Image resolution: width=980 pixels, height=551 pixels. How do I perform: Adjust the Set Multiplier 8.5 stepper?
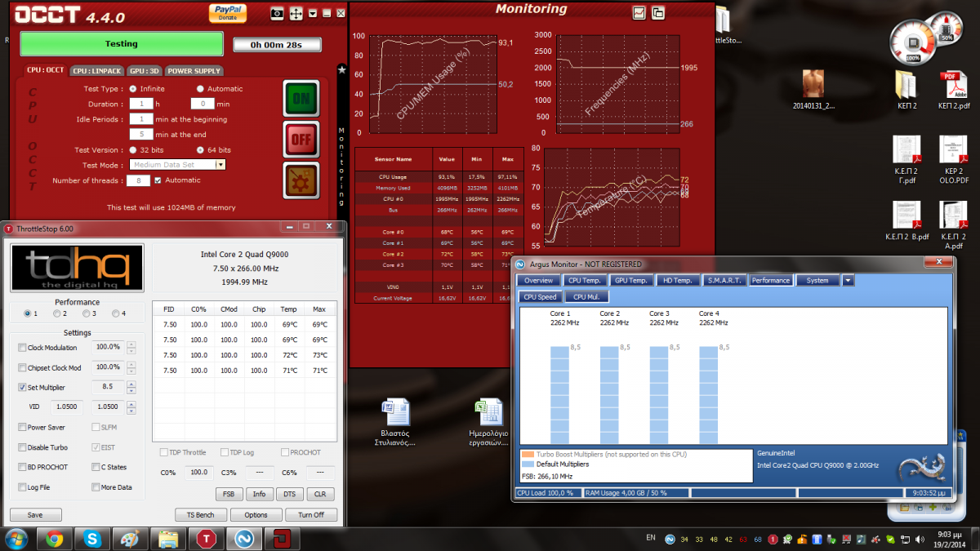(x=131, y=388)
